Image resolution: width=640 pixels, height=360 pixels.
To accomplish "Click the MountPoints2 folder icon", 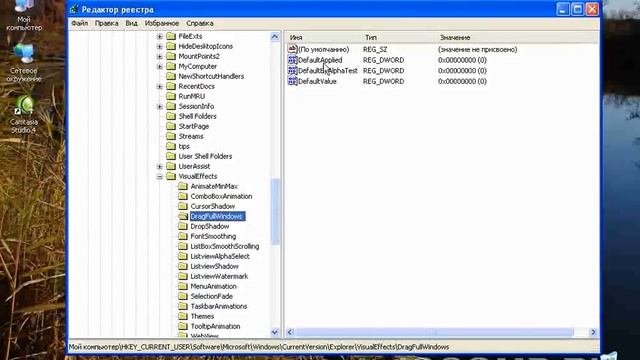I will click(171, 56).
